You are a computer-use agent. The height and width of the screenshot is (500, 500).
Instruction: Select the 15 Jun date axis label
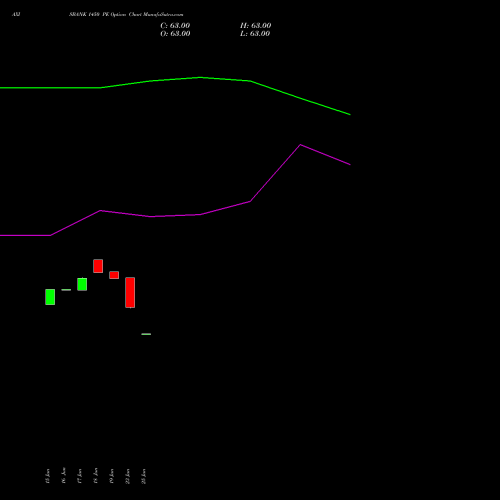[47, 476]
